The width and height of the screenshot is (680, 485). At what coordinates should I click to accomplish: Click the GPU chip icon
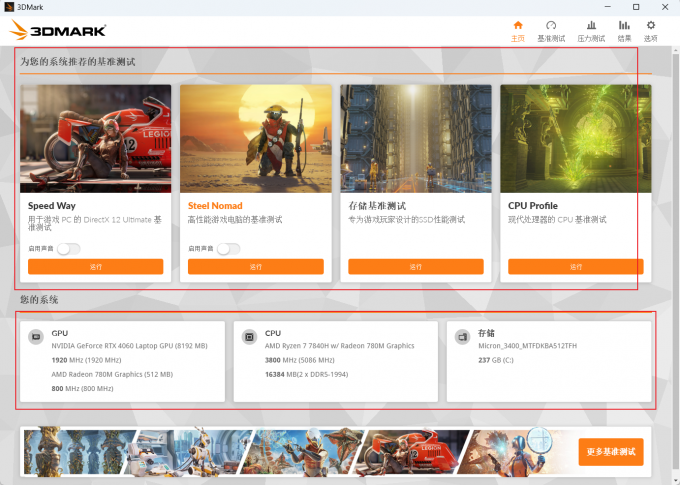tap(36, 337)
